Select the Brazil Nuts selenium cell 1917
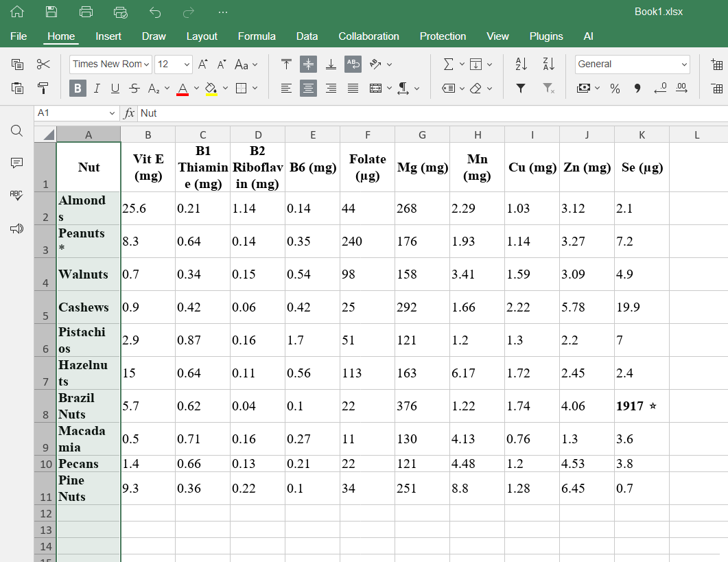Screen dimensions: 728x562 tap(641, 406)
